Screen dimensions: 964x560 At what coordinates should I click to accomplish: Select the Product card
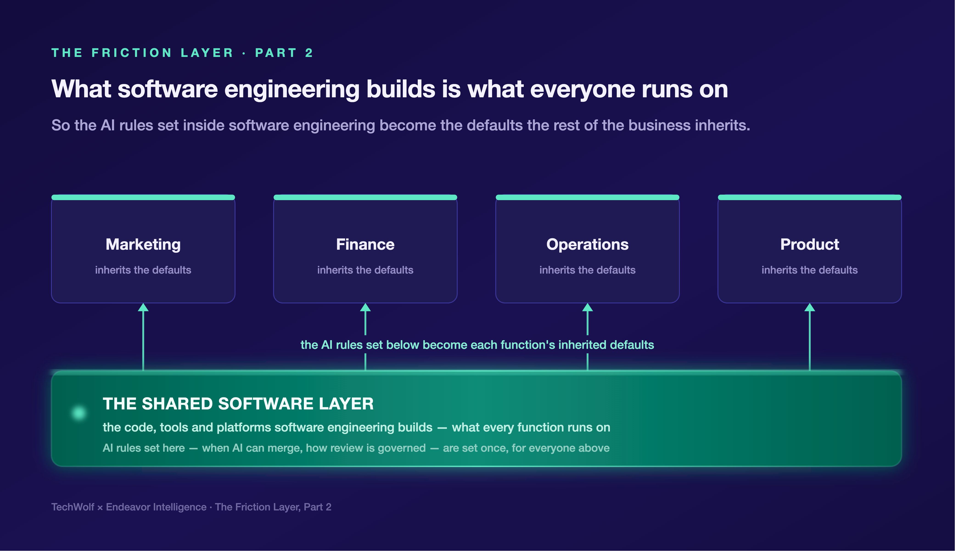[x=810, y=249]
